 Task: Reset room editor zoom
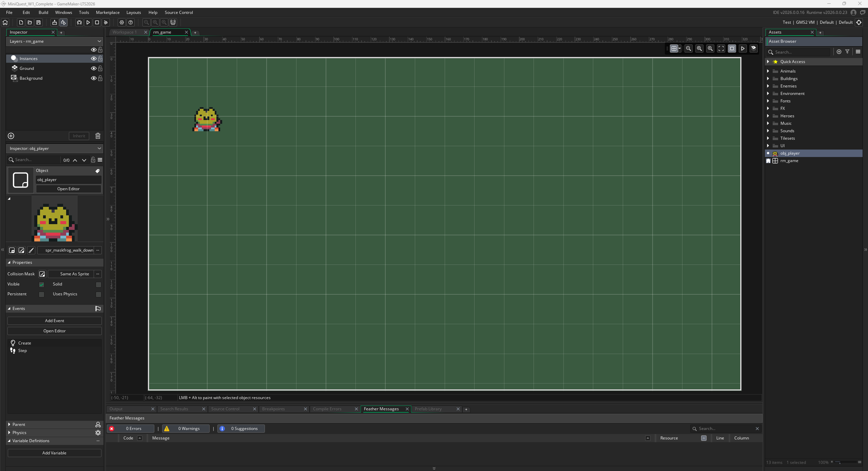pos(699,48)
